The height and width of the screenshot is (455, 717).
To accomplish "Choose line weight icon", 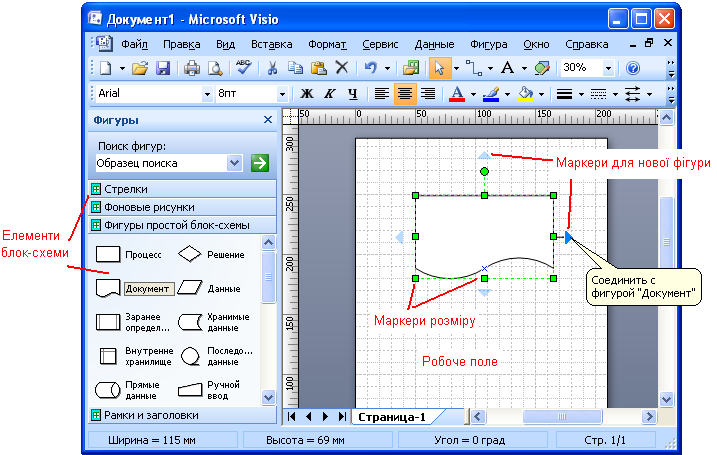I will coord(564,94).
